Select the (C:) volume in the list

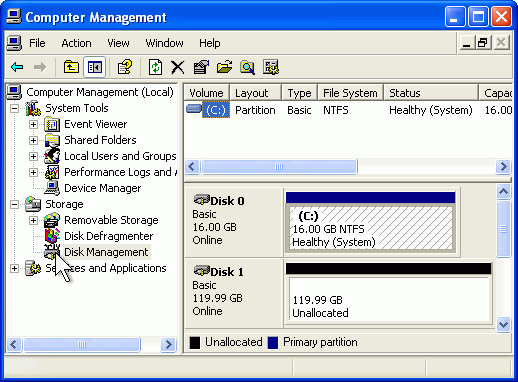click(216, 110)
